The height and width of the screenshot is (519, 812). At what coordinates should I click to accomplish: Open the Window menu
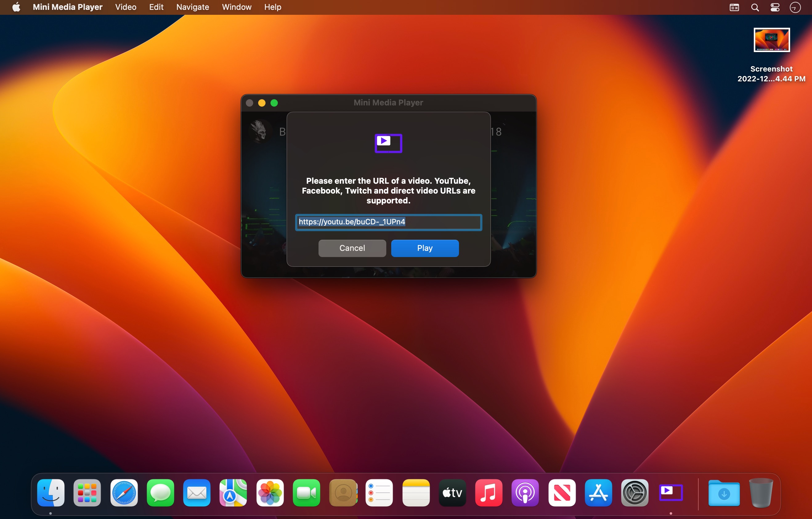pos(236,7)
